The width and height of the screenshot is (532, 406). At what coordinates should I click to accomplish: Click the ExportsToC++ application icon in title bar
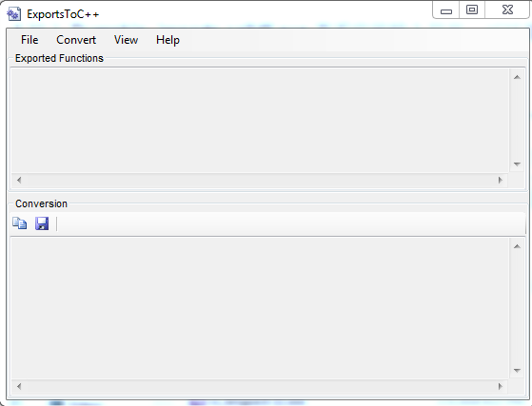(14, 14)
